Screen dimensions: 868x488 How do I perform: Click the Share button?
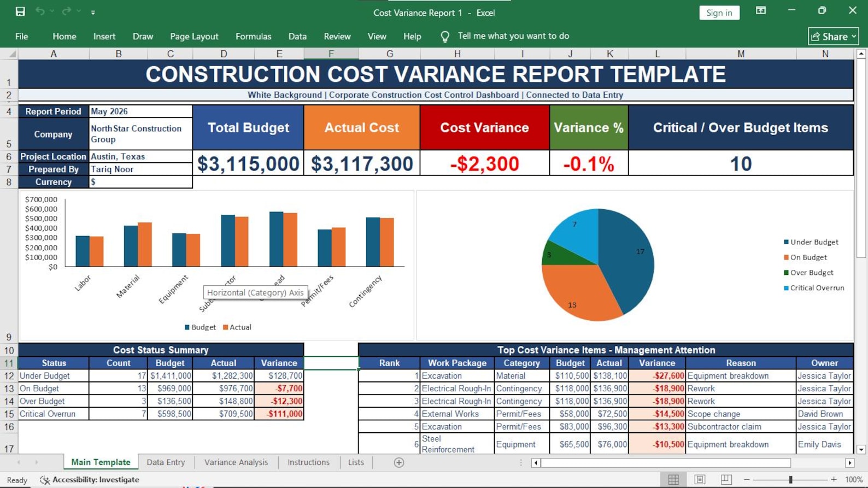834,37
